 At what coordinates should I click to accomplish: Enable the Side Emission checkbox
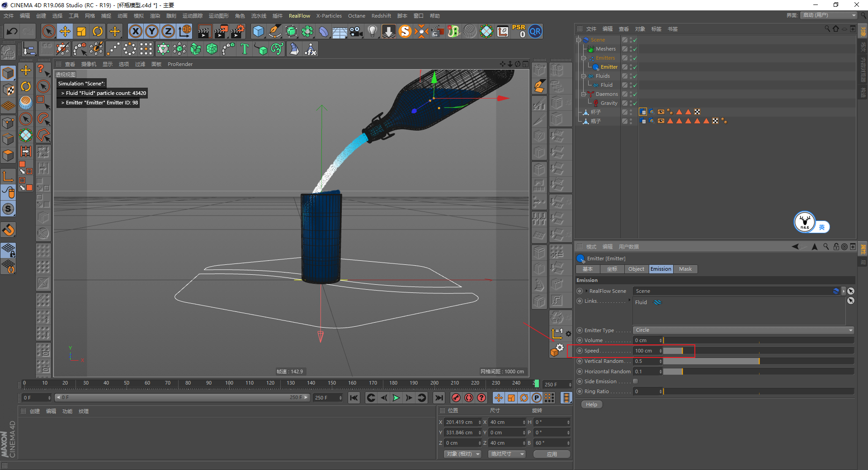(635, 381)
